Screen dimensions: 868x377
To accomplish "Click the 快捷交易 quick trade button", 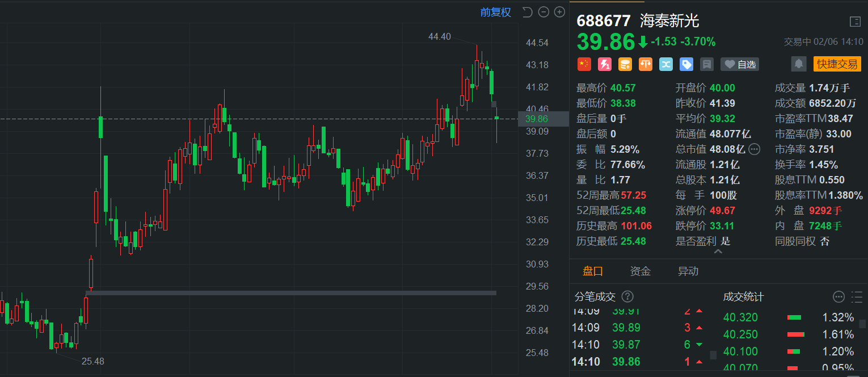I will click(x=837, y=64).
